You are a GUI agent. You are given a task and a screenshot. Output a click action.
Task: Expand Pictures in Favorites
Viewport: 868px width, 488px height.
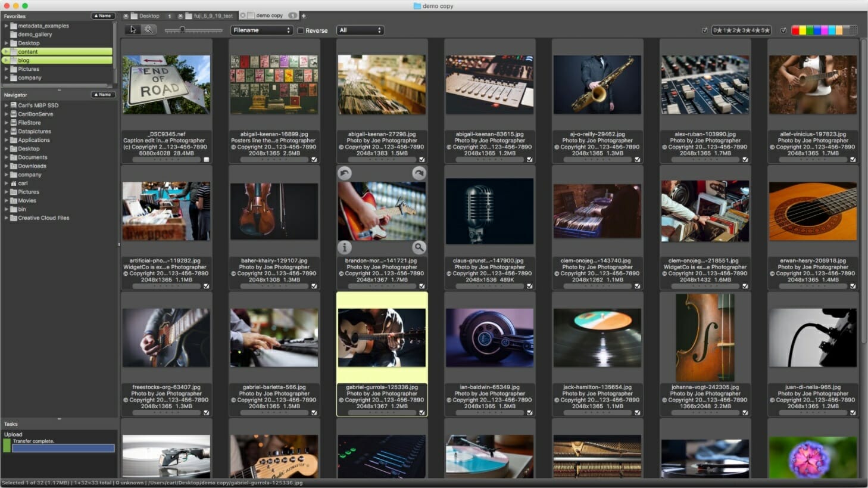point(6,69)
